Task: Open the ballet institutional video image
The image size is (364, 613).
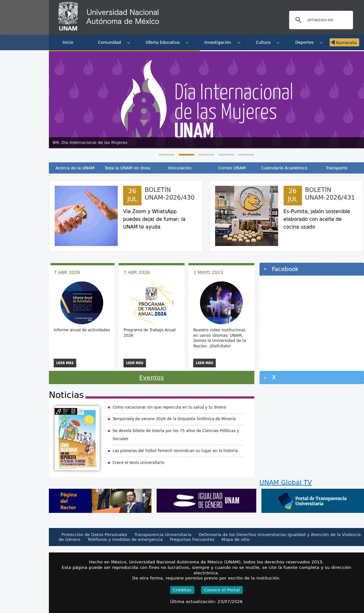Action: (x=222, y=303)
